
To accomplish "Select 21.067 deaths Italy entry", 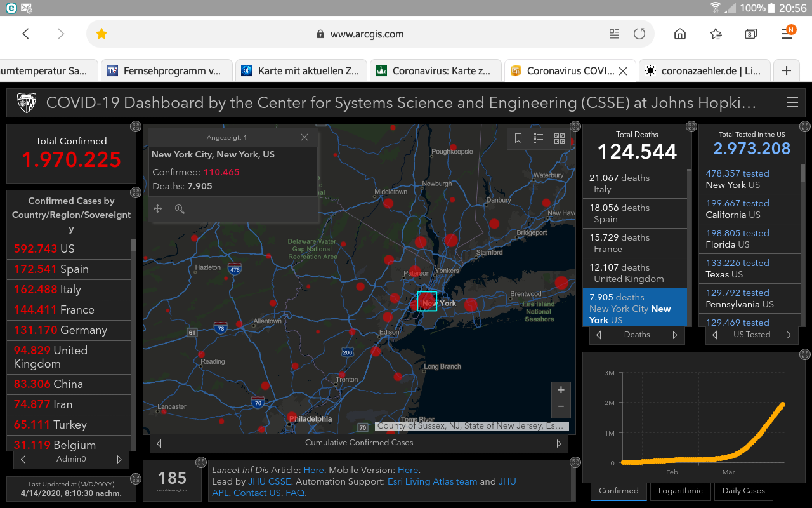I will [x=634, y=184].
